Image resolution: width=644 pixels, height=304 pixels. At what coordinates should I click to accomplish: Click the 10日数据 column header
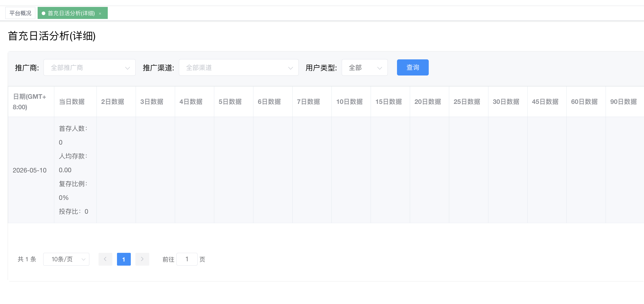(x=351, y=102)
